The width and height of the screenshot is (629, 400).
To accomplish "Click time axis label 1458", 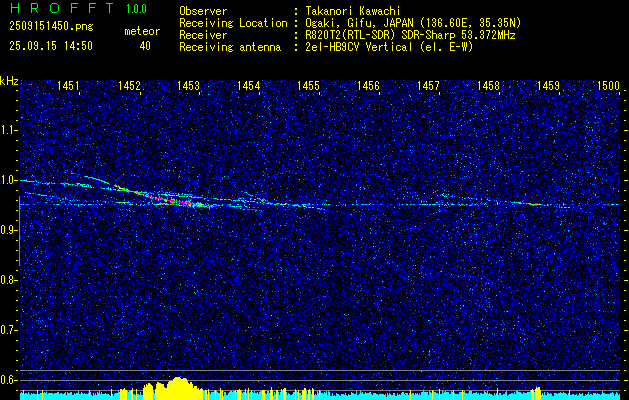I will 488,85.
